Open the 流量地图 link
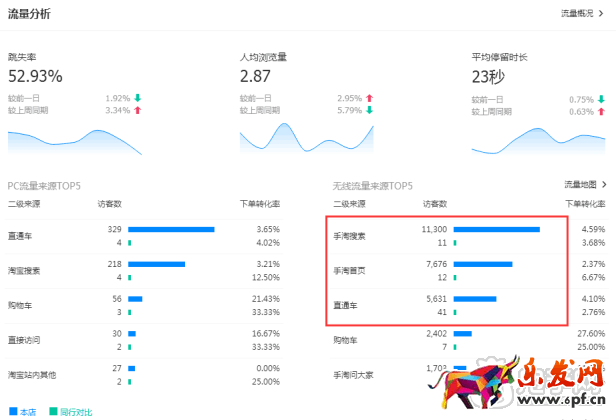Screen dimensions: 616x420 580,184
